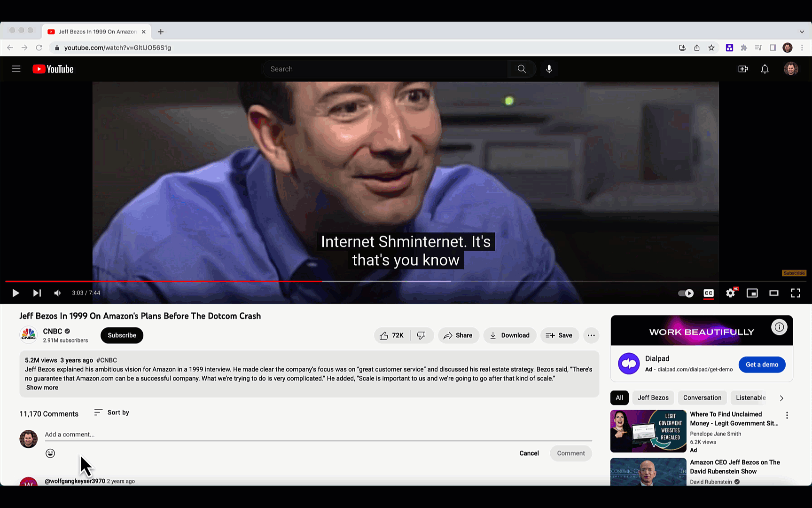Save video to a playlist
The height and width of the screenshot is (508, 812).
tap(559, 335)
